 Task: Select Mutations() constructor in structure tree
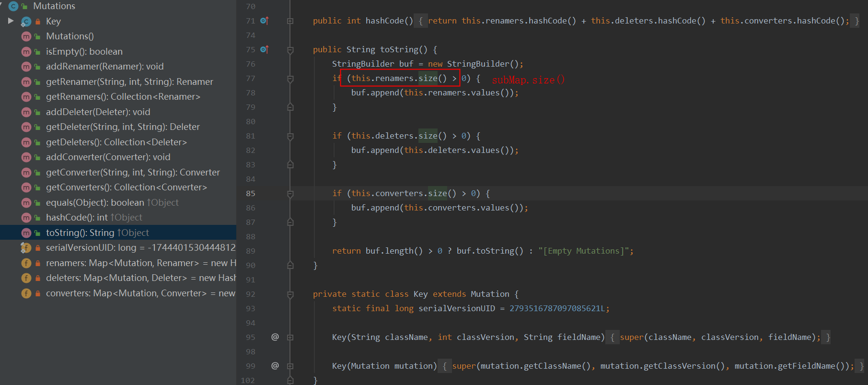[x=70, y=36]
